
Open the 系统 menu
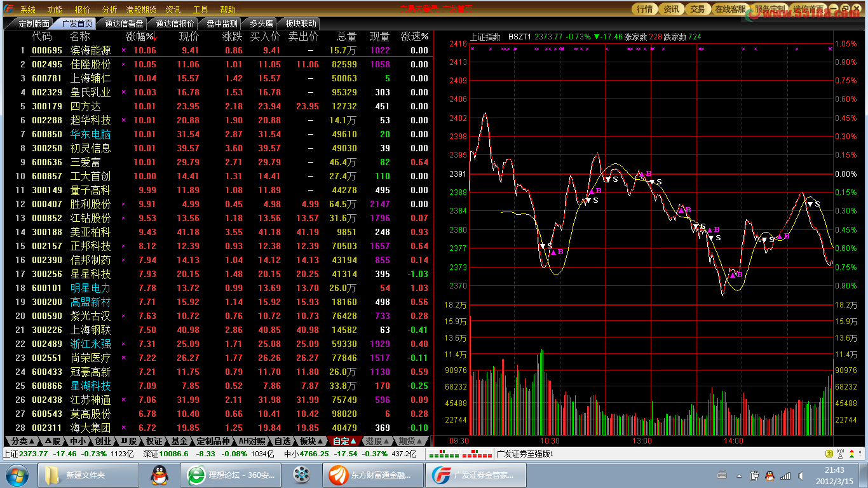(x=28, y=10)
